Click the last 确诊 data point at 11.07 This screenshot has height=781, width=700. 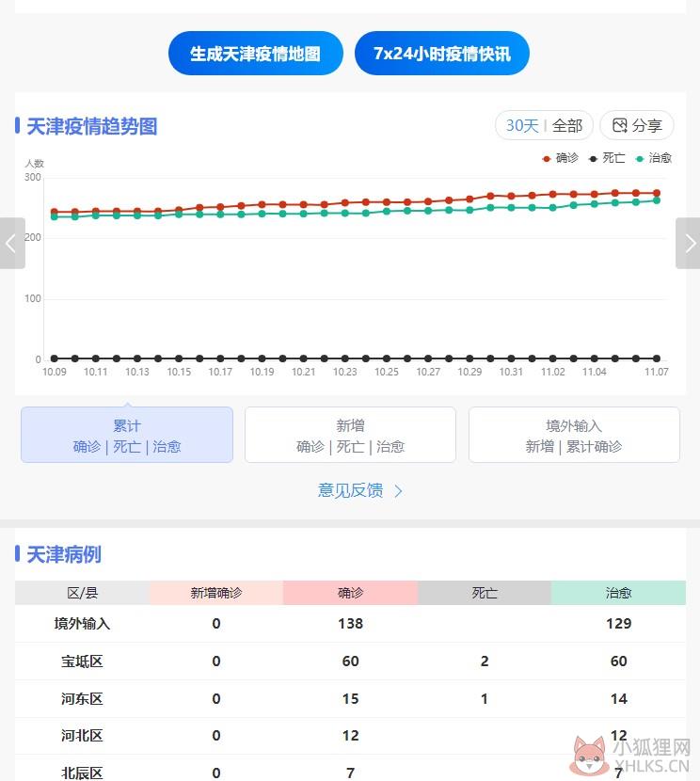657,193
